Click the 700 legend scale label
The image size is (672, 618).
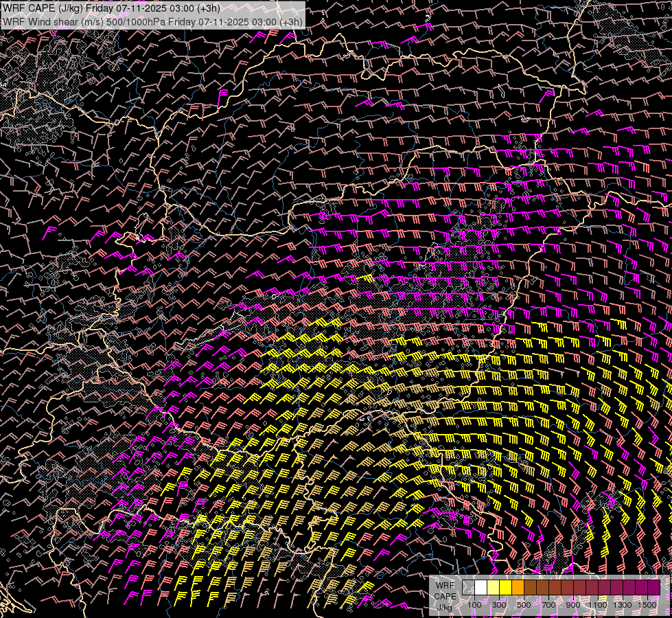tap(548, 605)
